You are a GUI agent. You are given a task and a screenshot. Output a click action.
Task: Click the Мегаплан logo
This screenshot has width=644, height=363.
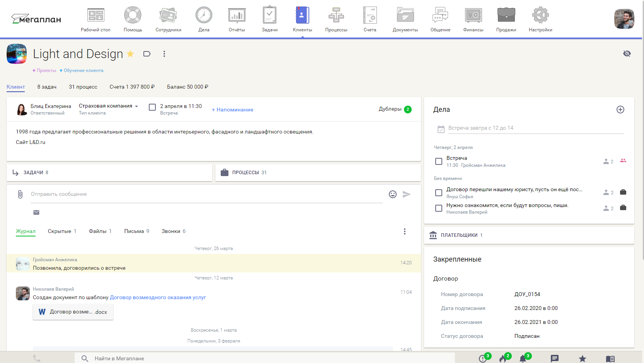pos(36,19)
